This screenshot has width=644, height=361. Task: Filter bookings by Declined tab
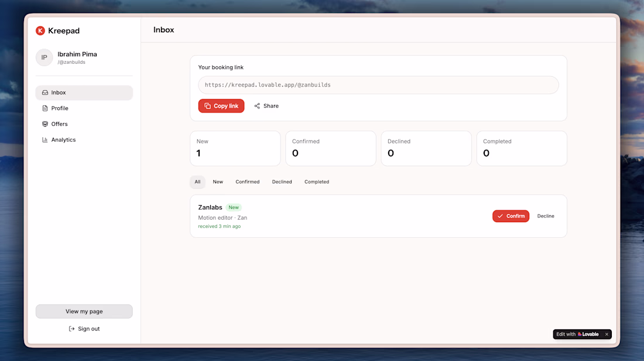pos(282,182)
